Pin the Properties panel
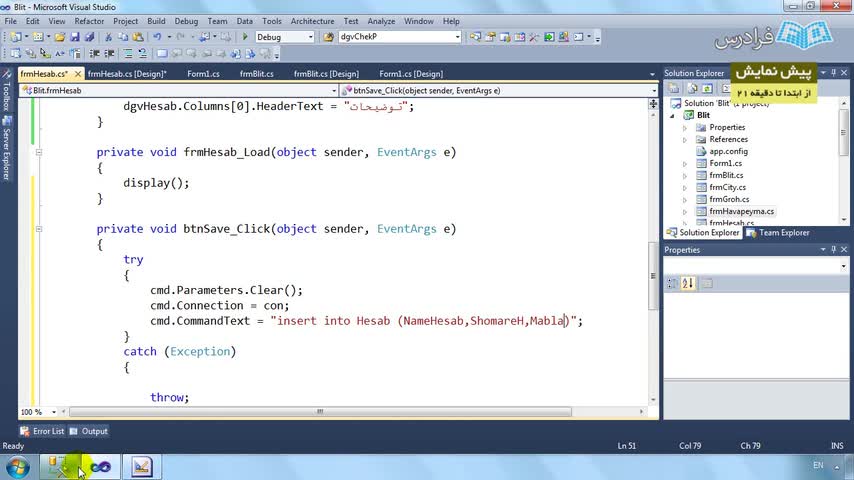 tap(833, 250)
